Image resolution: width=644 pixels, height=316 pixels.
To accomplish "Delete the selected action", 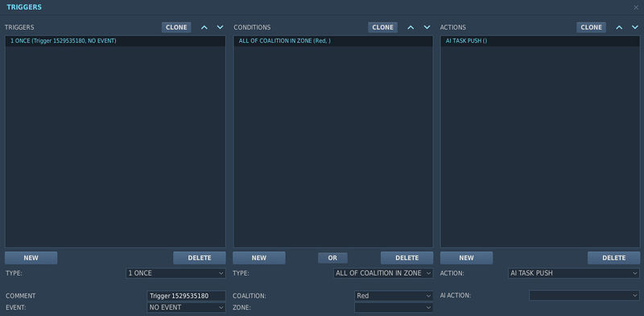I will [x=614, y=258].
